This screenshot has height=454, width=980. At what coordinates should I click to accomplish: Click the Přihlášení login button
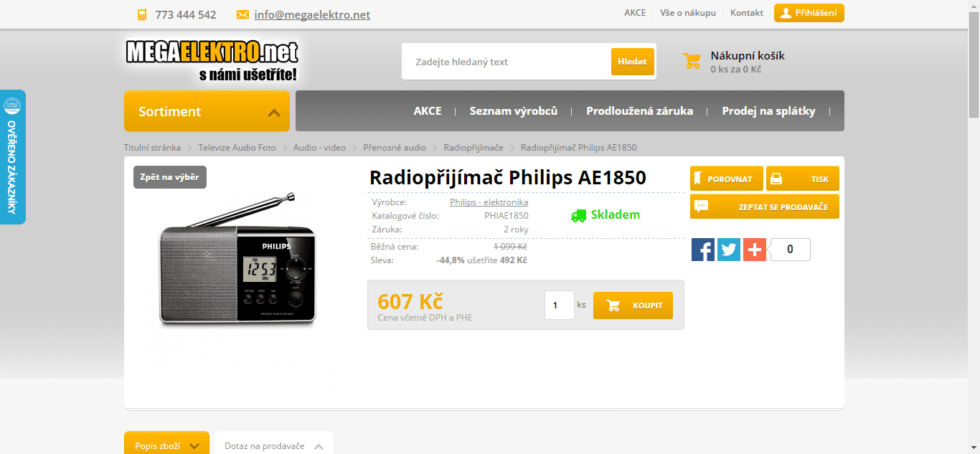pos(809,13)
